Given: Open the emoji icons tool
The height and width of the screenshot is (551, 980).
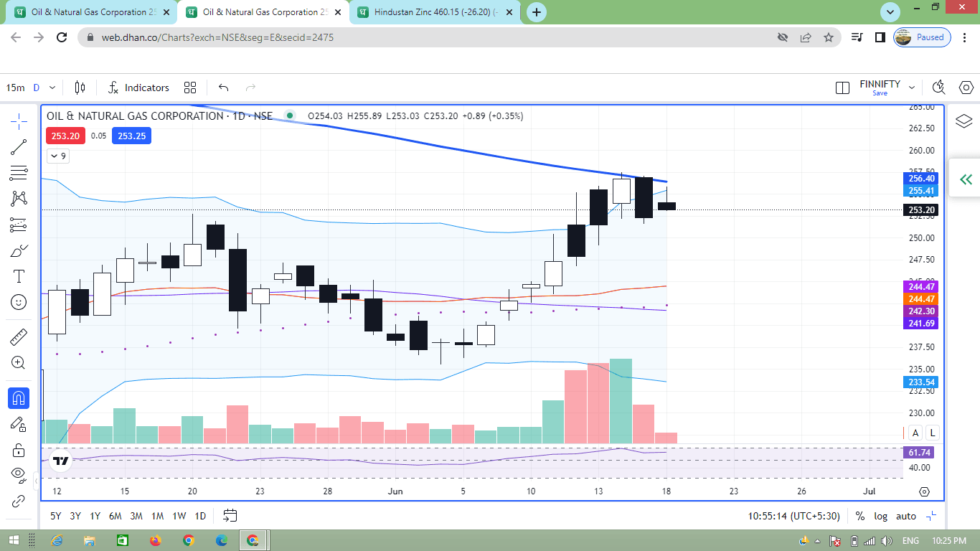Looking at the screenshot, I should [19, 303].
